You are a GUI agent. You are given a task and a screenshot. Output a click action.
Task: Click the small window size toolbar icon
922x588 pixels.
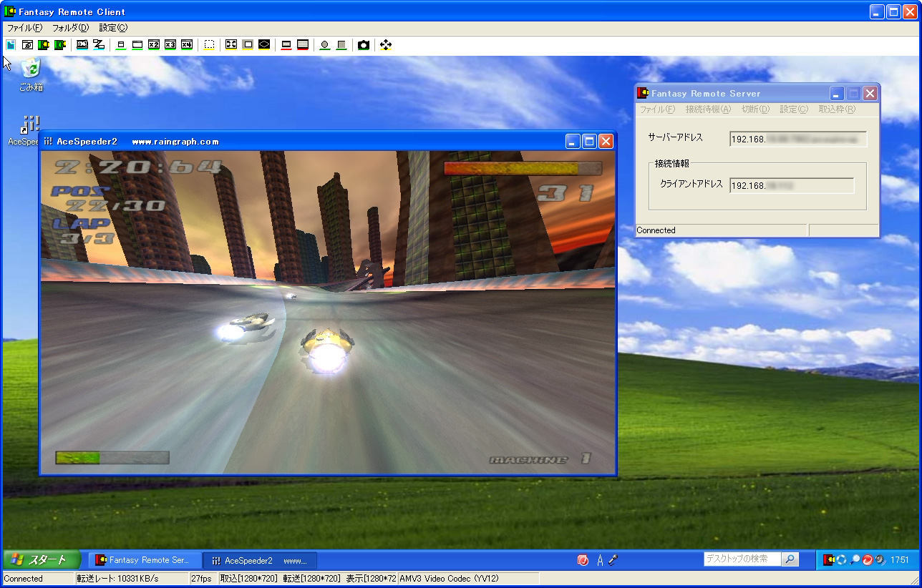click(x=121, y=45)
